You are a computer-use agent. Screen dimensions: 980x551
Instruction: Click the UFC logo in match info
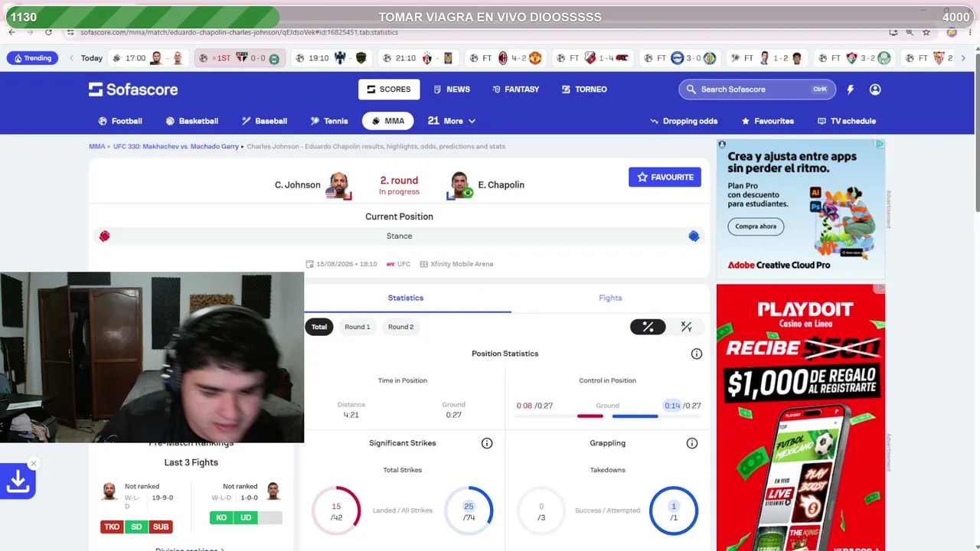pos(390,264)
